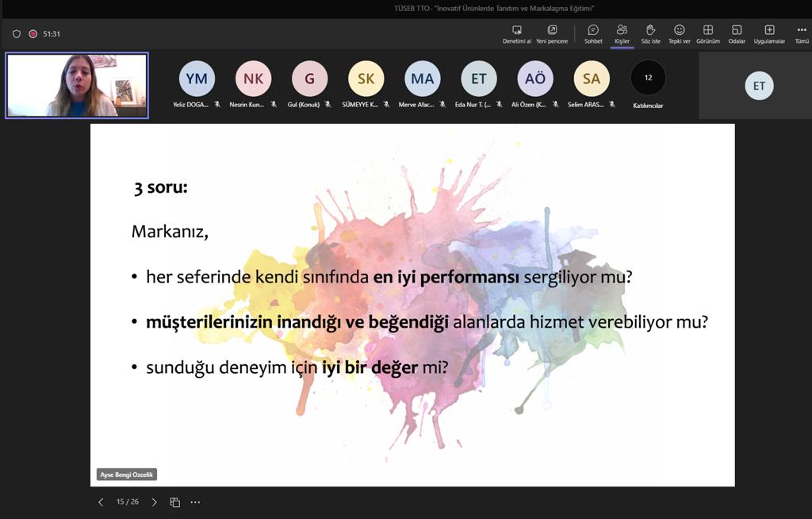Open the slide grid view icon
This screenshot has height=519, width=812.
point(175,502)
